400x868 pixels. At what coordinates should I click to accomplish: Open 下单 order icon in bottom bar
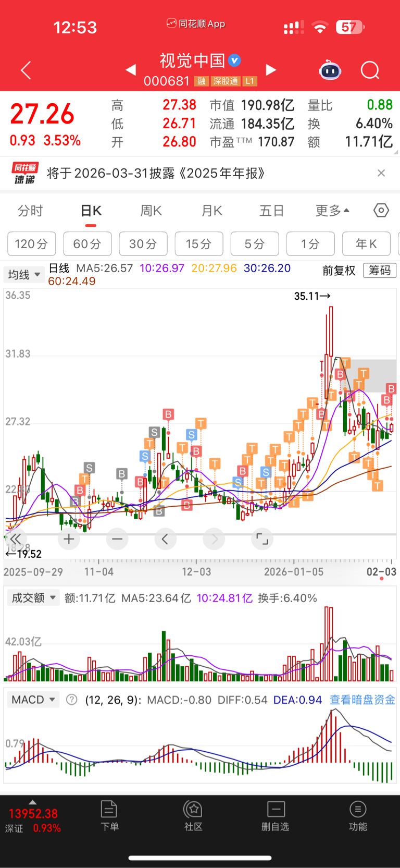coord(109,816)
